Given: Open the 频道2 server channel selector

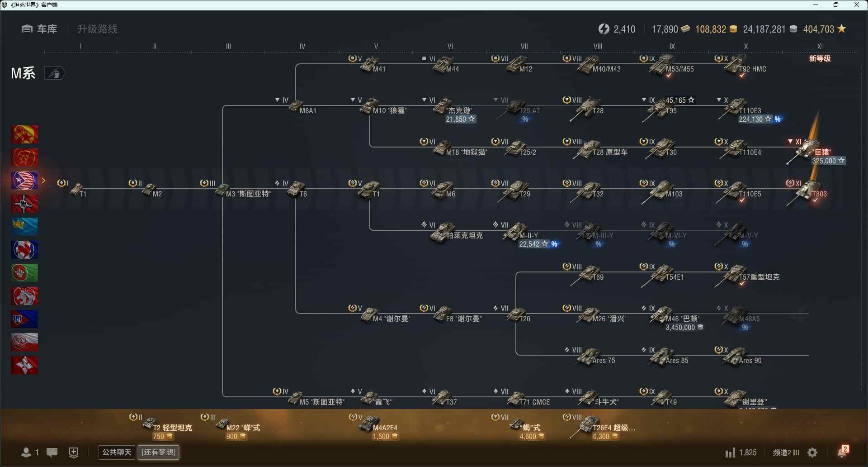Looking at the screenshot, I should (x=786, y=453).
